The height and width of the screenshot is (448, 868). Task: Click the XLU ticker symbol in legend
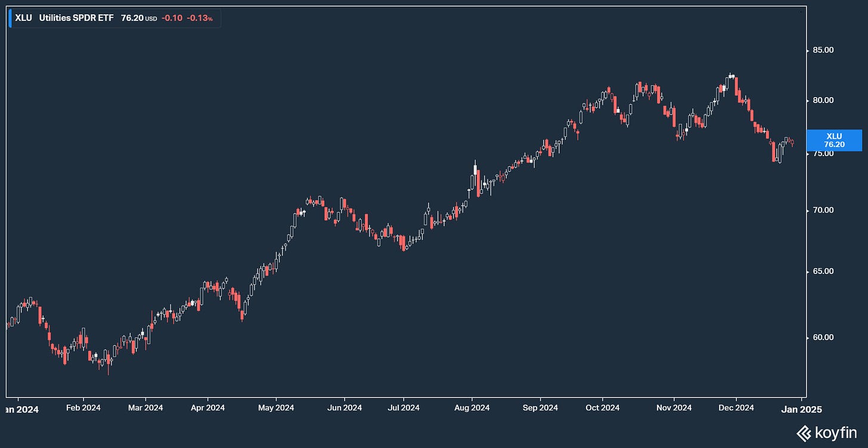point(24,18)
